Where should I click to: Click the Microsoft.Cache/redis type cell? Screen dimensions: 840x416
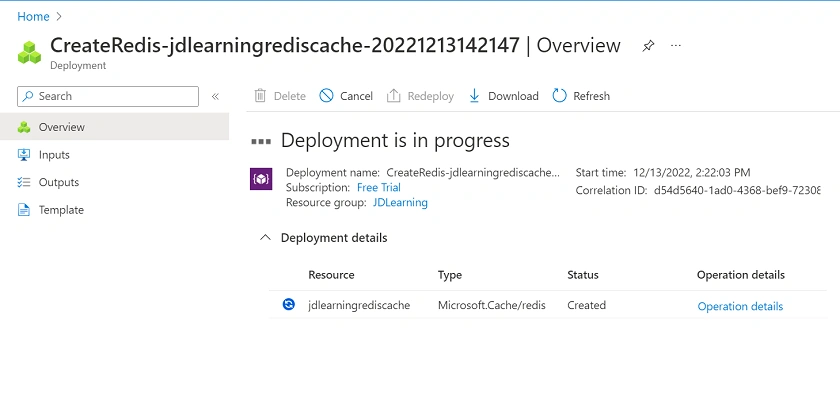tap(492, 305)
